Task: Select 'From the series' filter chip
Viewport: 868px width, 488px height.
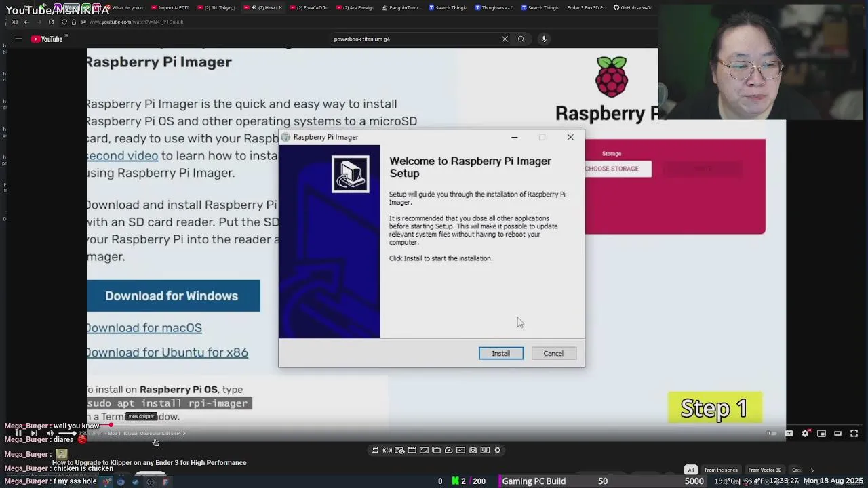Action: pyautogui.click(x=721, y=470)
